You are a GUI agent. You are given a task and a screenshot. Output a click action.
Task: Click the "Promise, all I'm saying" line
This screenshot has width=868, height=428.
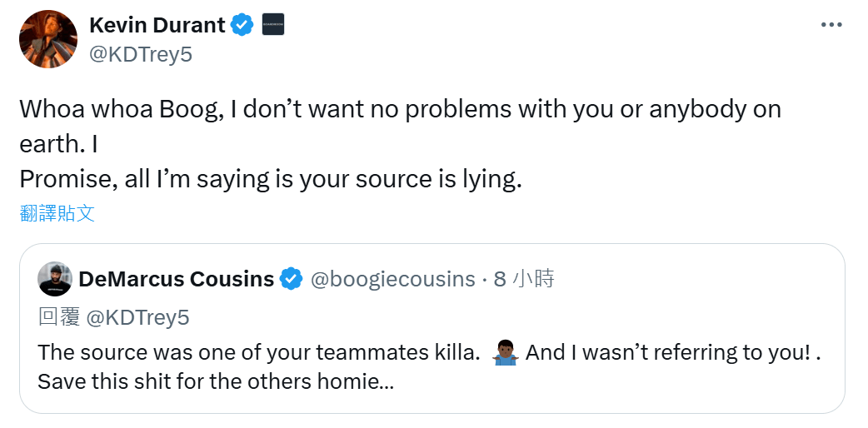click(271, 179)
